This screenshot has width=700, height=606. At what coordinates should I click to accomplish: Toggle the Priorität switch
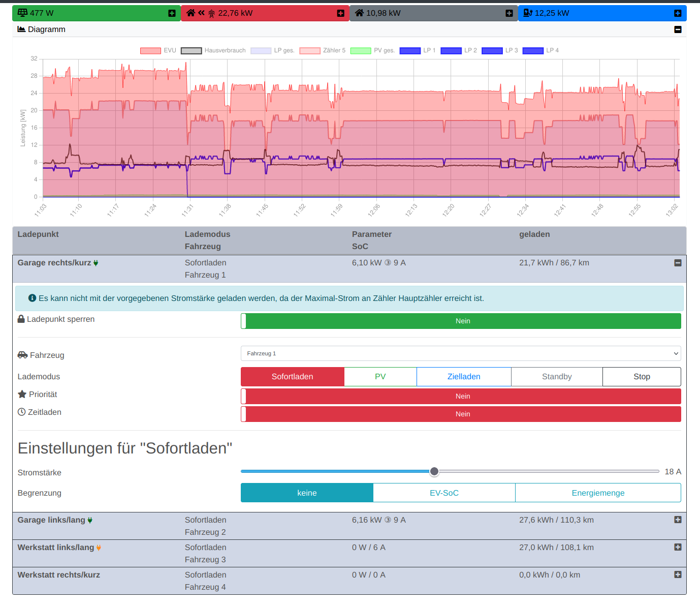coord(461,397)
